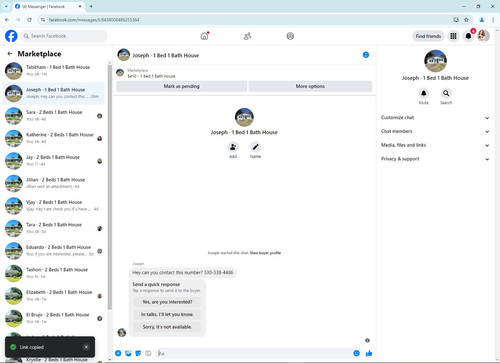Open Tashon - 2 Beds 1 Bath House chat
500x363 pixels.
(x=54, y=273)
